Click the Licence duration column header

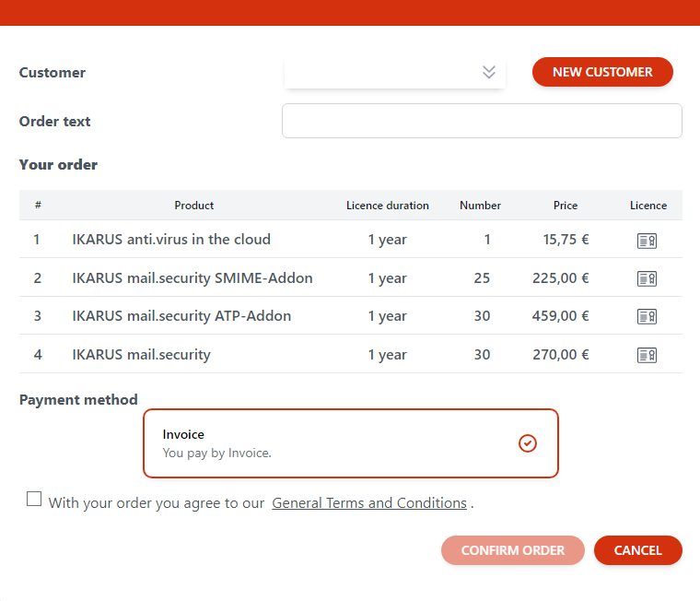[388, 206]
